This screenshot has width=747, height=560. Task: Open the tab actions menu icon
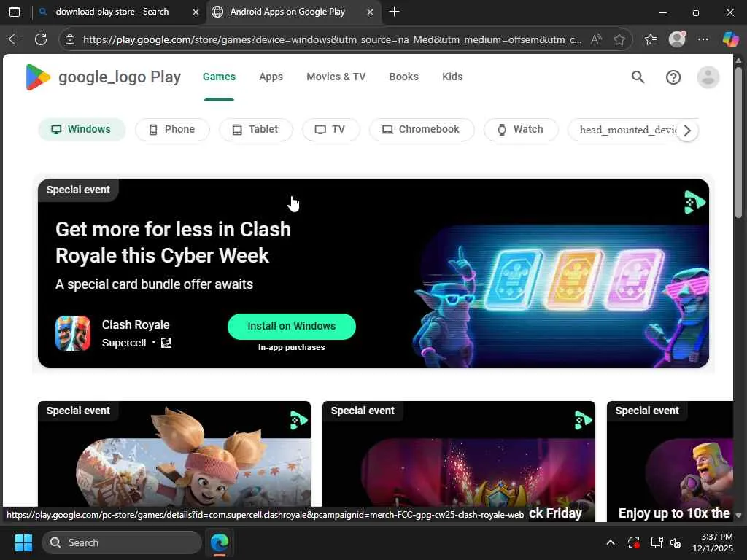tap(15, 12)
